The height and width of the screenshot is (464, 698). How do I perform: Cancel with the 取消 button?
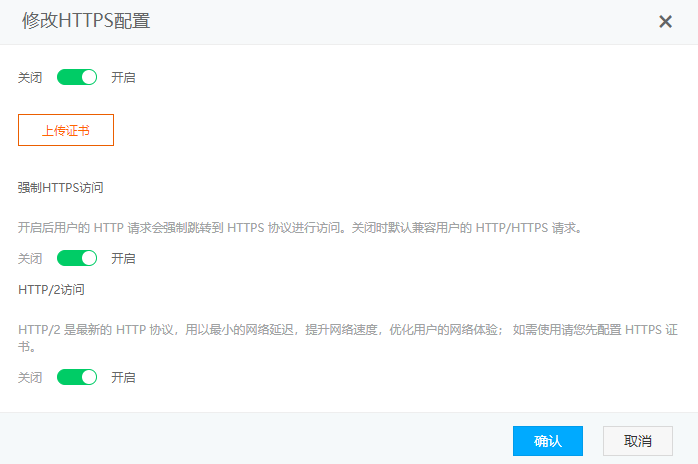637,441
